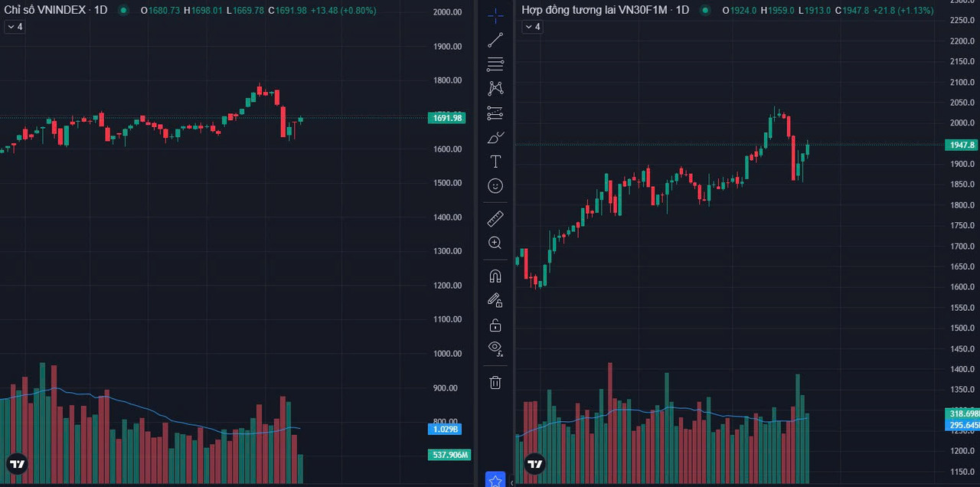980x487 pixels.
Task: Select the ruler measure tool
Action: [495, 219]
